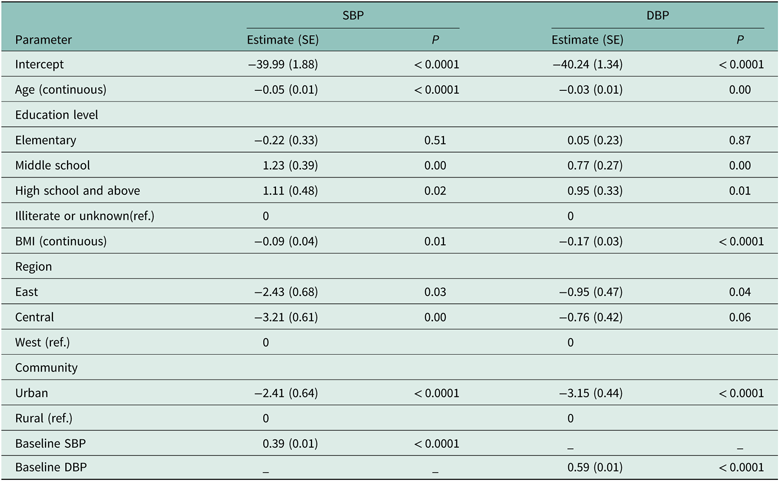This screenshot has height=481, width=779.
Task: Click the Region section heading
Action: click(x=34, y=267)
